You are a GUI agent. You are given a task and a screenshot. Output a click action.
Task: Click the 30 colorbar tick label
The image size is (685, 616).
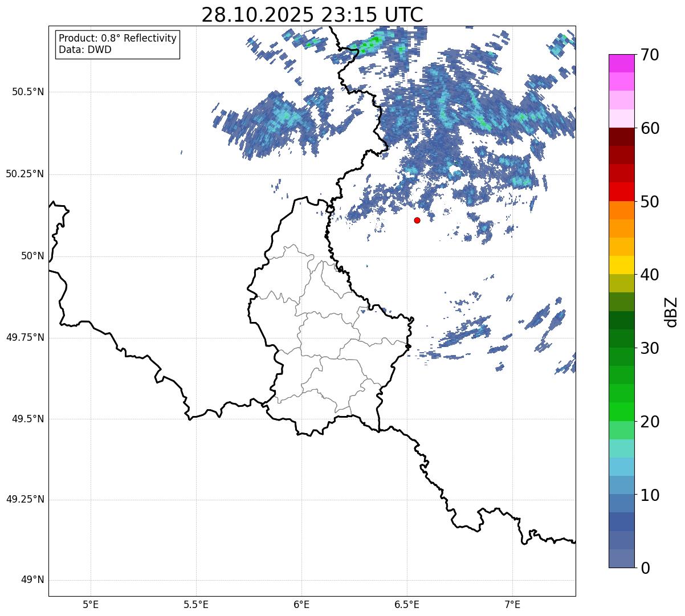pos(651,348)
